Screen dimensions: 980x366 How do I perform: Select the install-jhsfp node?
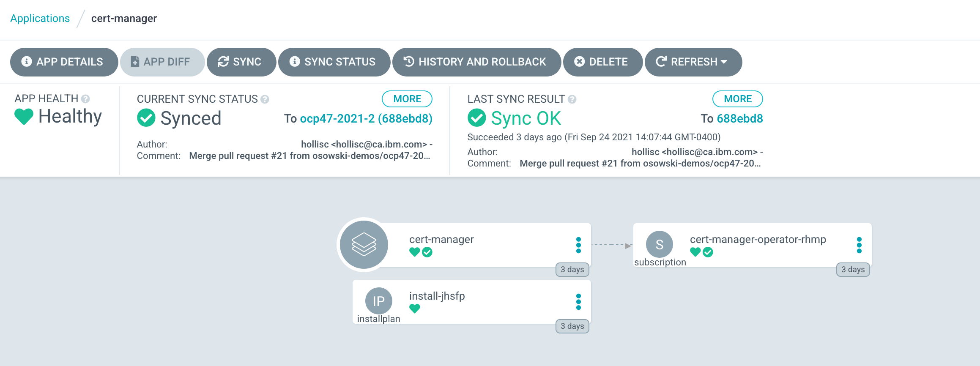(x=472, y=302)
